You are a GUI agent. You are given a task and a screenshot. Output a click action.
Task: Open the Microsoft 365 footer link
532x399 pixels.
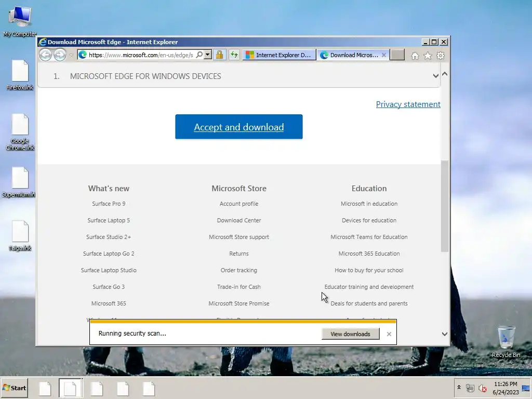tap(109, 303)
